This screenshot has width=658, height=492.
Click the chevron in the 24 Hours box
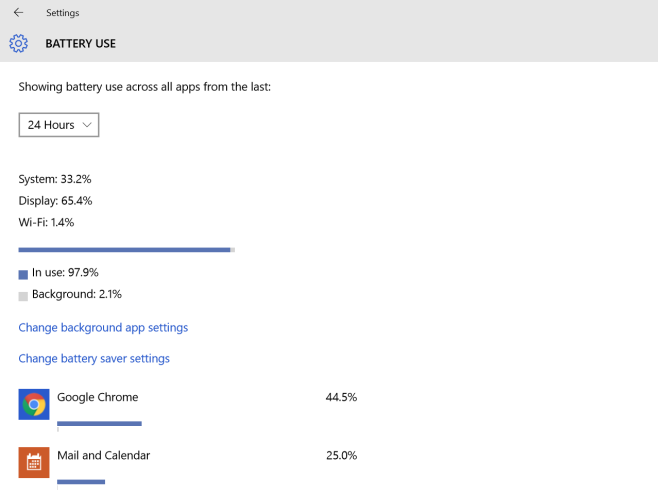[87, 125]
